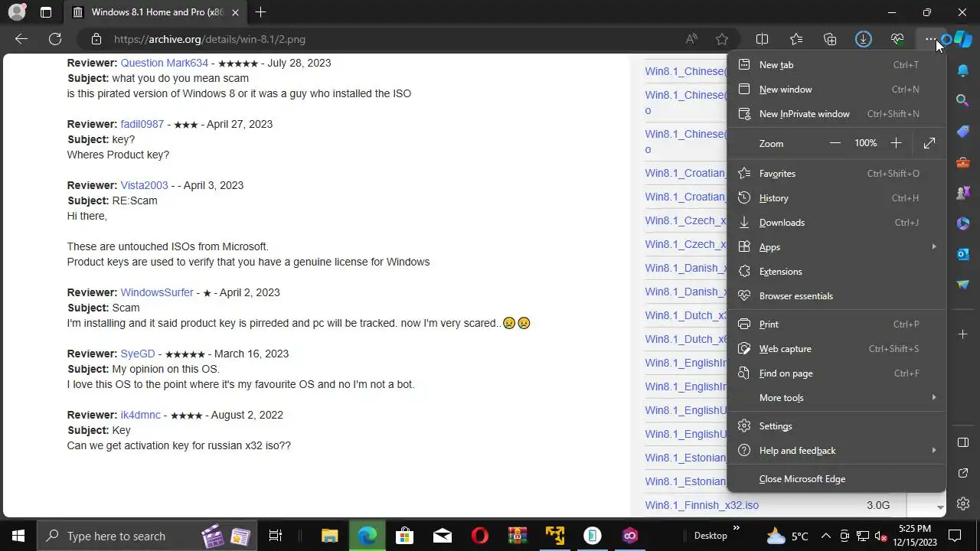980x551 pixels.
Task: Open Settings from Edge menu
Action: [x=836, y=426]
